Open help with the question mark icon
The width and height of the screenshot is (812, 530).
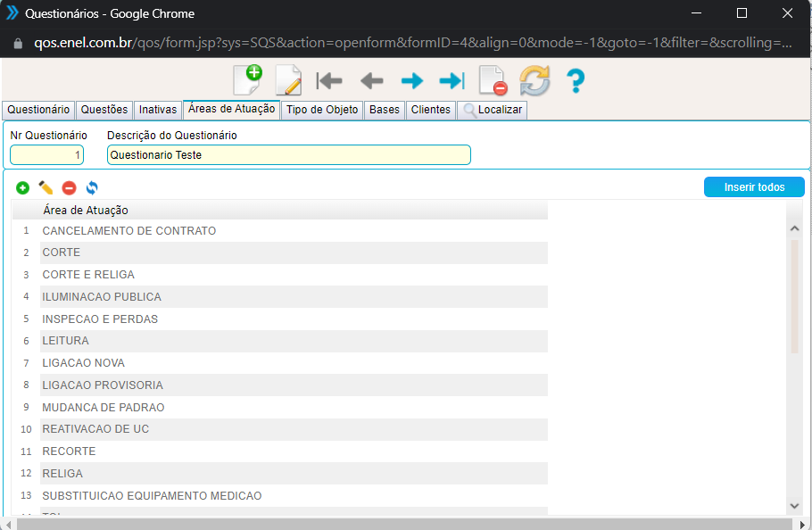coord(576,81)
